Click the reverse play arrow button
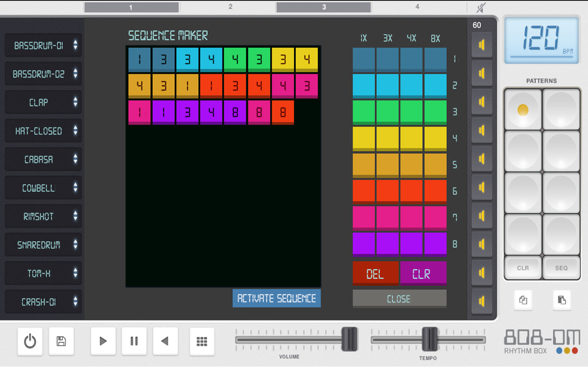The image size is (588, 367). (x=165, y=341)
